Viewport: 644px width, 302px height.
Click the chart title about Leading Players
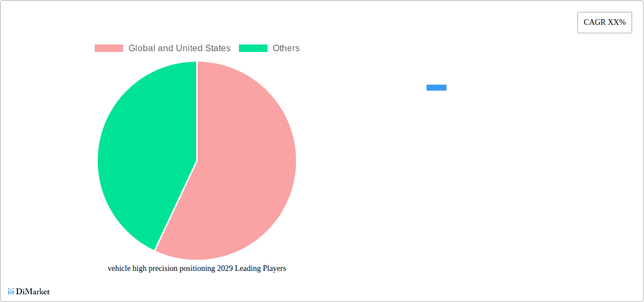coord(197,269)
